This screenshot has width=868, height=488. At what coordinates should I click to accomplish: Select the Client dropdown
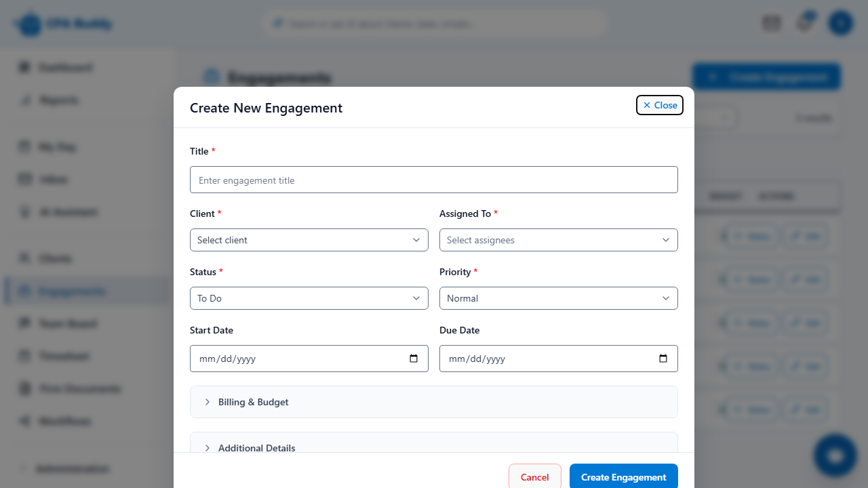(309, 240)
